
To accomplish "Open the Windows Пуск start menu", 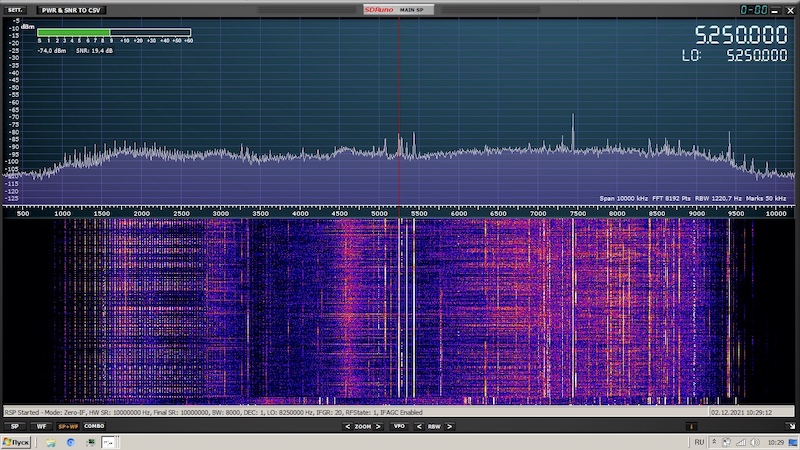I will click(16, 442).
